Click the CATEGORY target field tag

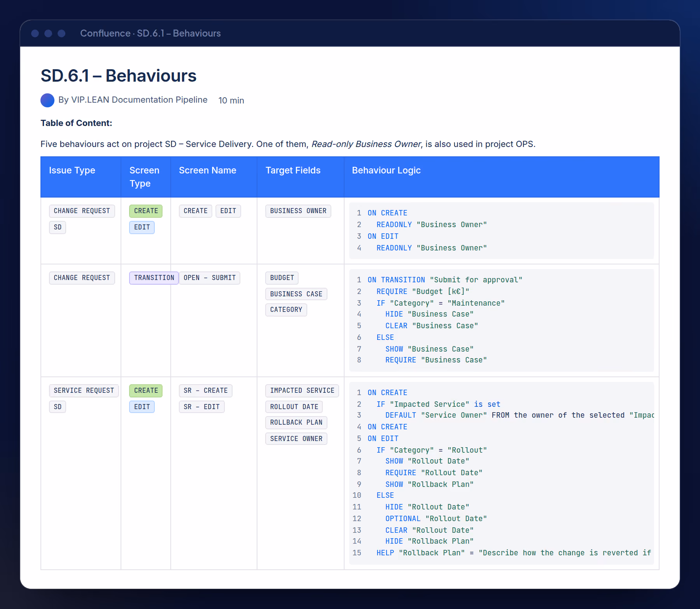[286, 310]
